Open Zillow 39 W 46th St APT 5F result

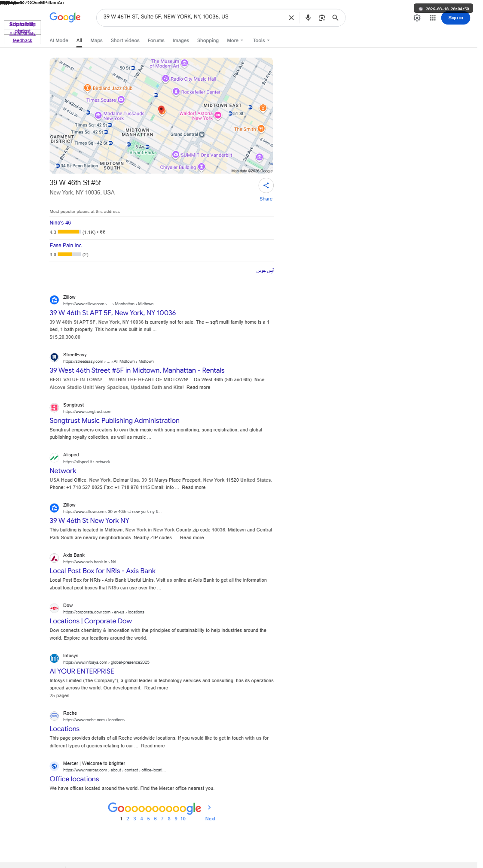(113, 313)
